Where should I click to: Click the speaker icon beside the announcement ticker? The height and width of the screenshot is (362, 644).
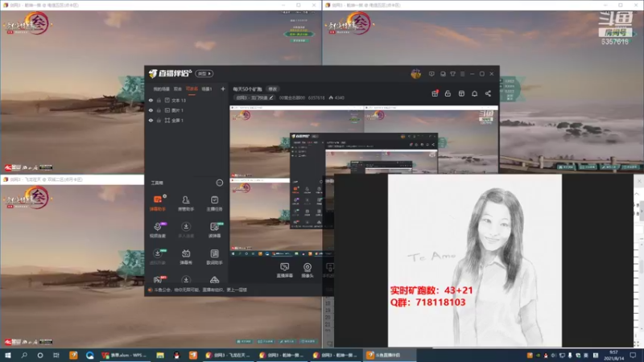[x=151, y=290]
